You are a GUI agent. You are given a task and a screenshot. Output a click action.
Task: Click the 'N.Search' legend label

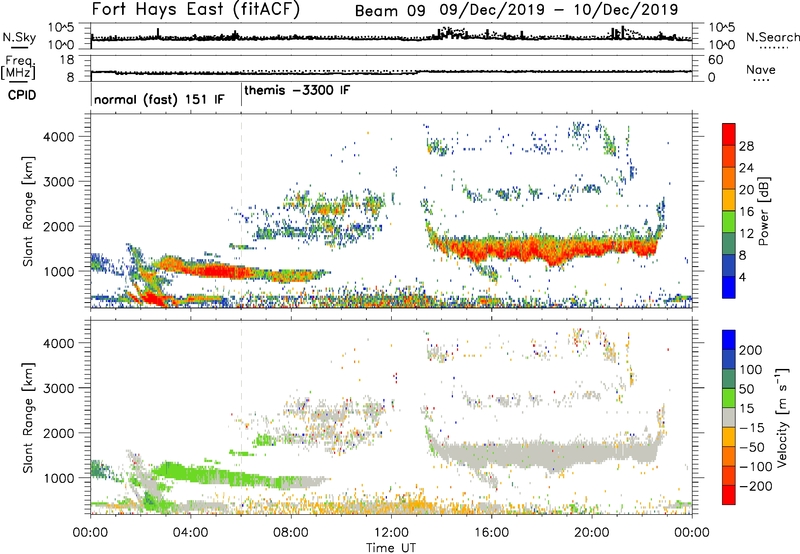coord(772,37)
